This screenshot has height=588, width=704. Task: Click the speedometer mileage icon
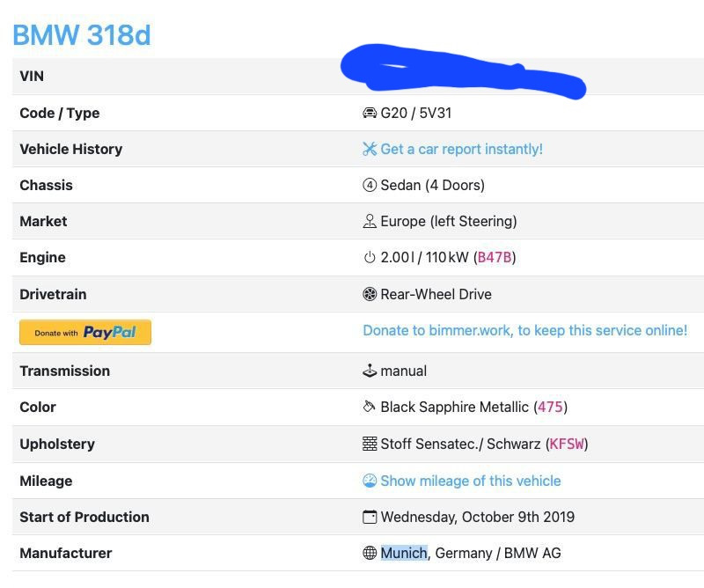tap(369, 481)
